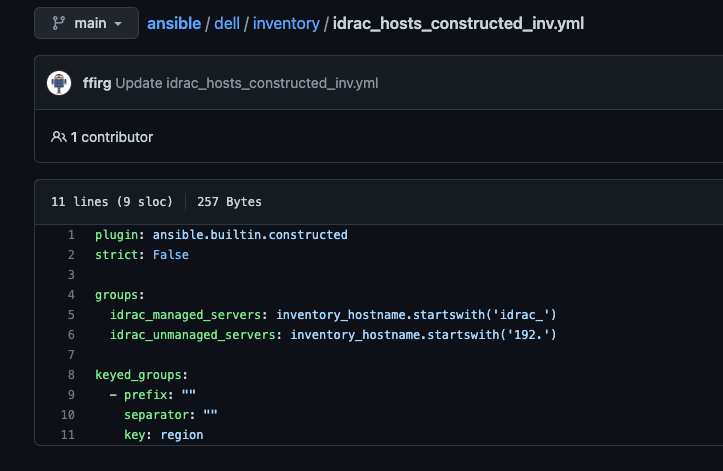The image size is (723, 471).
Task: Open the main branch selector dropdown
Action: [86, 22]
